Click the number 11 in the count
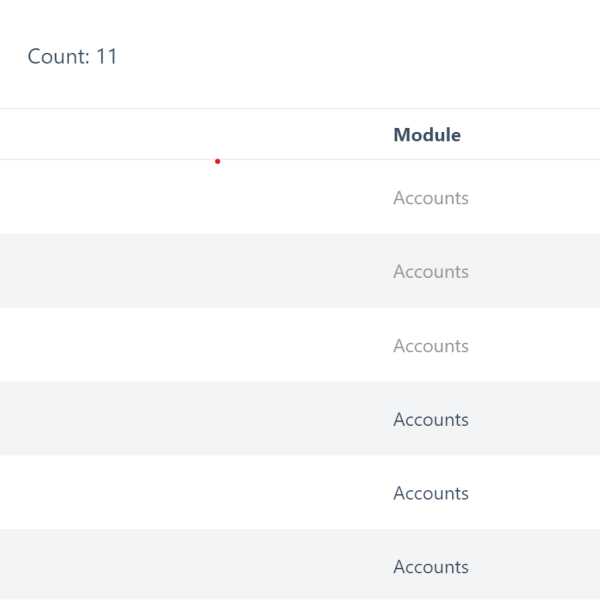This screenshot has height=600, width=600. (x=107, y=57)
